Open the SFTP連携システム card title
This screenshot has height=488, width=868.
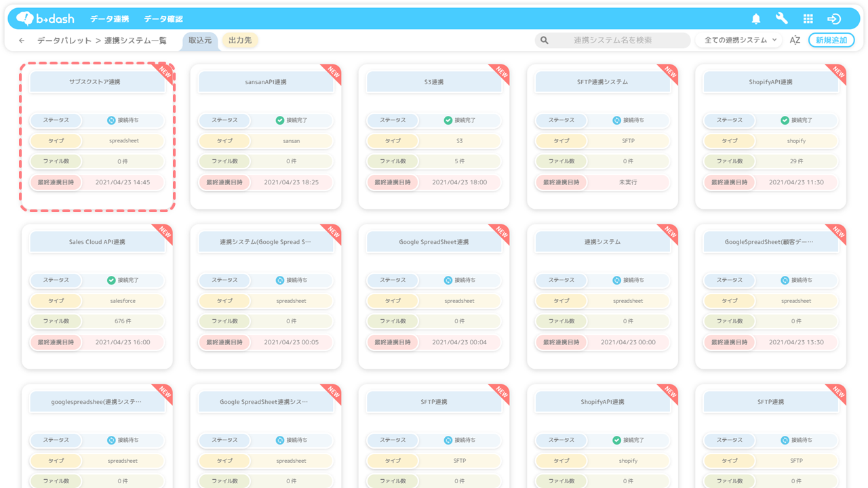point(602,82)
